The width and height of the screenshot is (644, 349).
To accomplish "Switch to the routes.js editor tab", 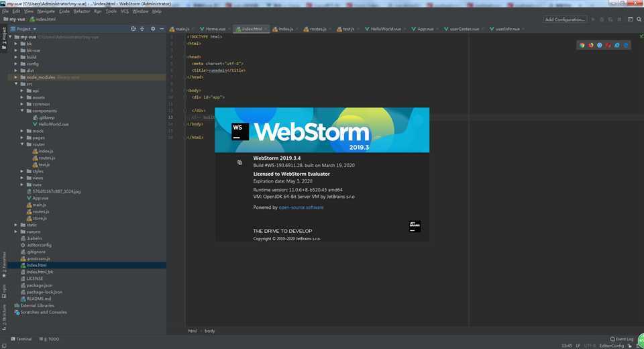I will pyautogui.click(x=315, y=29).
